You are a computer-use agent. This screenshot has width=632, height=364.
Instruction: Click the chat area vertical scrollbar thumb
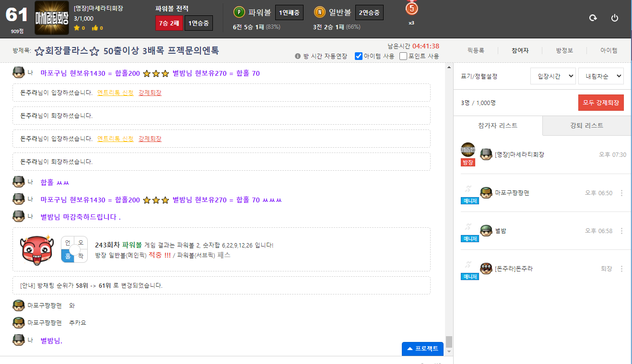click(449, 341)
